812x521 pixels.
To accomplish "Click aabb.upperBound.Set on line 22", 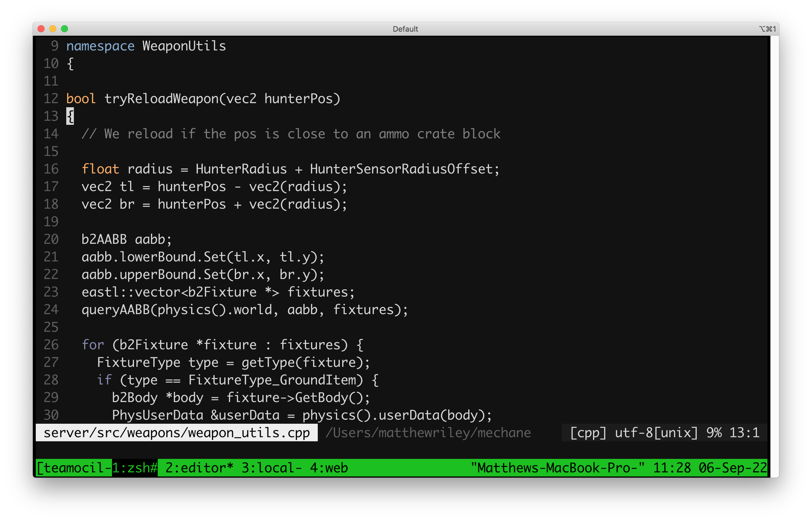I will click(154, 275).
